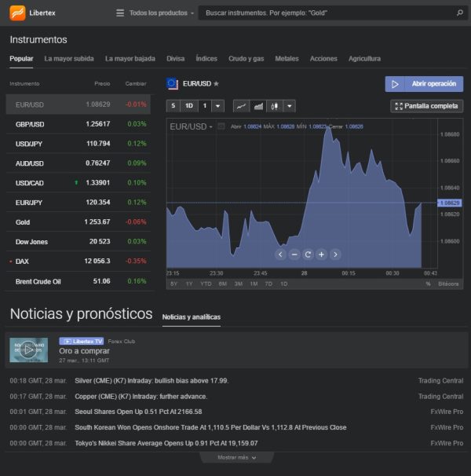Viewport: 471px width, 476px height.
Task: Play the Oro a comprar video thumbnail
Action: [x=28, y=350]
